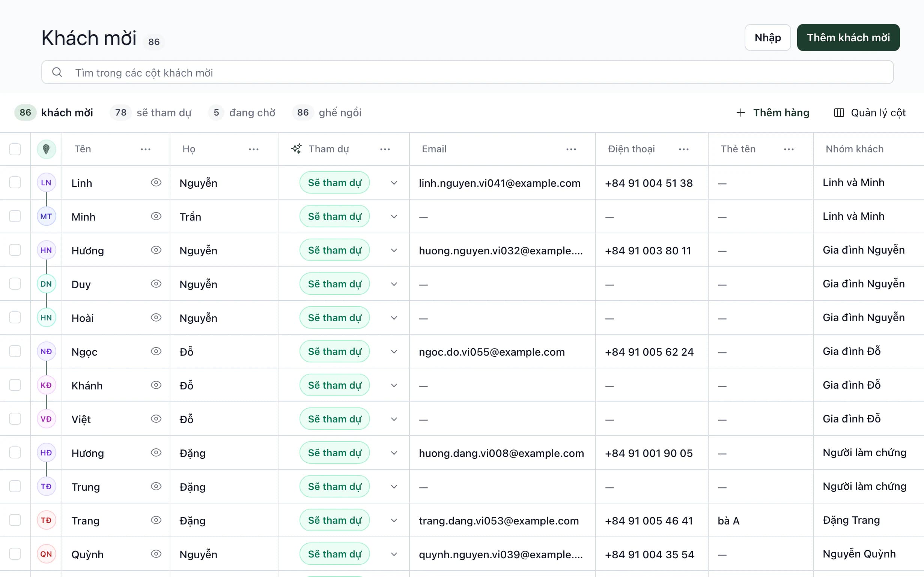Click the sparkle icon beside Tham dự
924x577 pixels.
pyautogui.click(x=296, y=149)
